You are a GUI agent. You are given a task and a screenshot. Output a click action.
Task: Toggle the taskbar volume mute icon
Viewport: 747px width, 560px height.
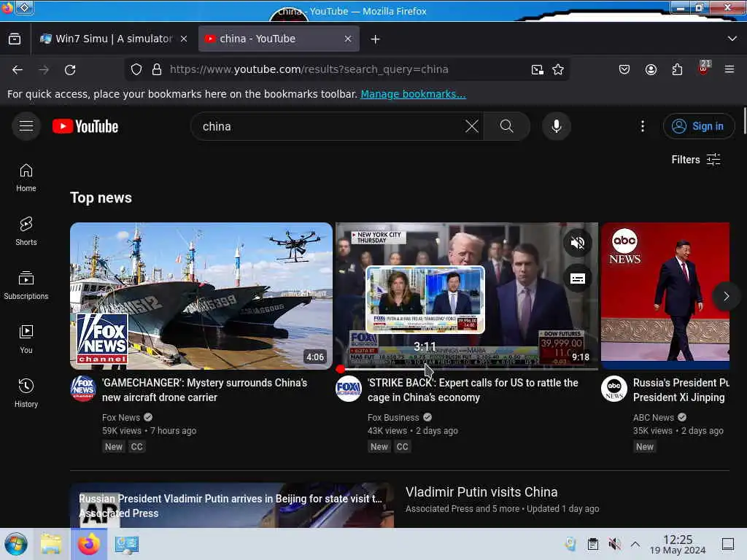tap(614, 544)
